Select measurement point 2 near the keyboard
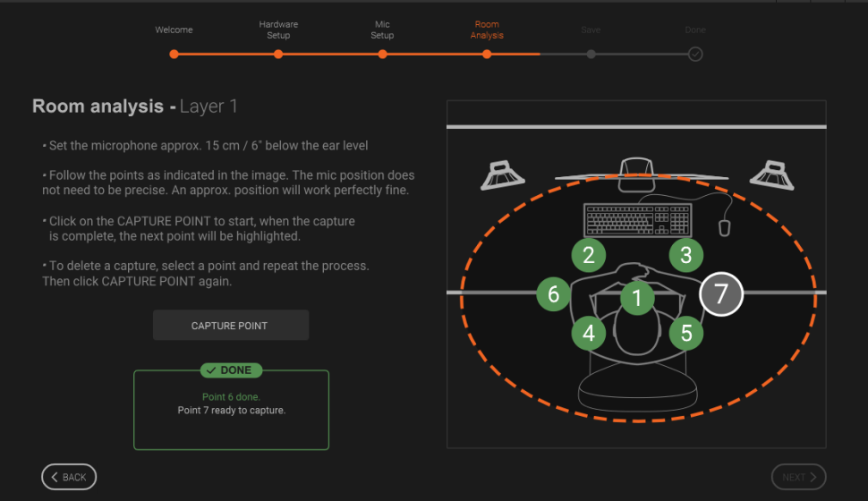Image resolution: width=868 pixels, height=501 pixels. pos(588,255)
